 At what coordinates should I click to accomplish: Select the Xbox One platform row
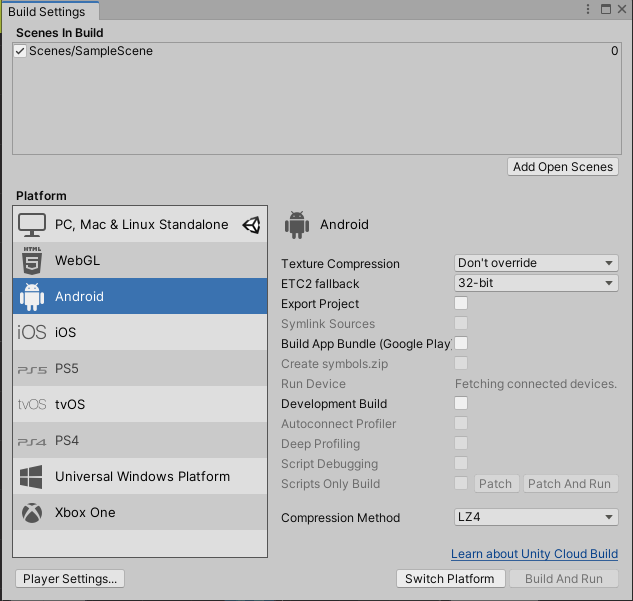pyautogui.click(x=140, y=512)
